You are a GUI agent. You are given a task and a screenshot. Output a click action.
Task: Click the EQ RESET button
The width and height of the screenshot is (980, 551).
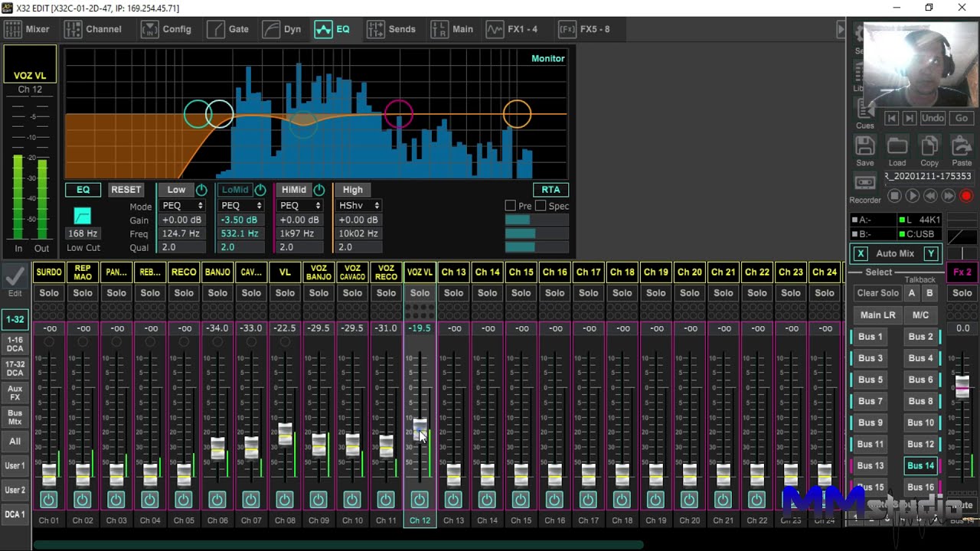(x=126, y=190)
